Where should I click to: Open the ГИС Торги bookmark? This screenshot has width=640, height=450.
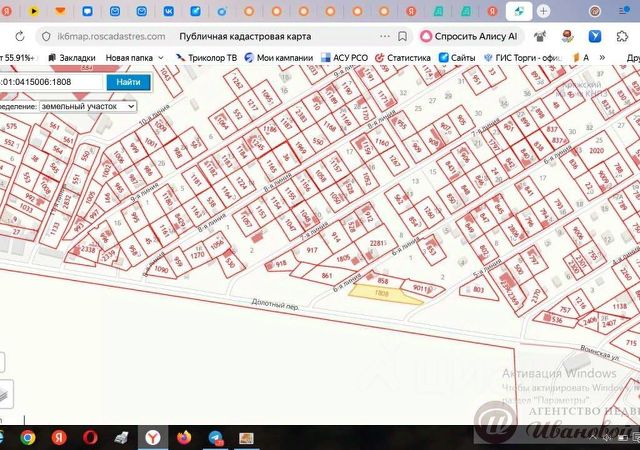[523, 58]
